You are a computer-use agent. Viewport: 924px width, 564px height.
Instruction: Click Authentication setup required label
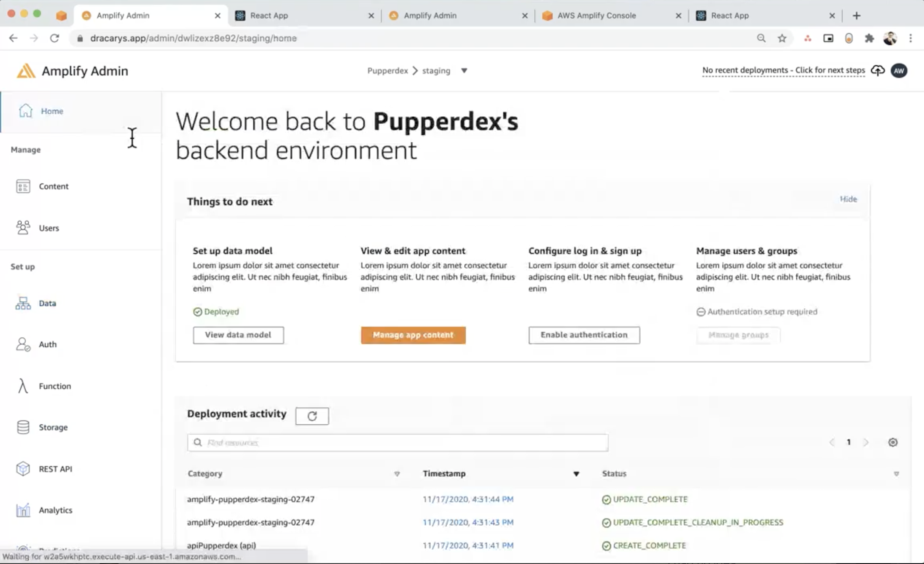pyautogui.click(x=762, y=312)
